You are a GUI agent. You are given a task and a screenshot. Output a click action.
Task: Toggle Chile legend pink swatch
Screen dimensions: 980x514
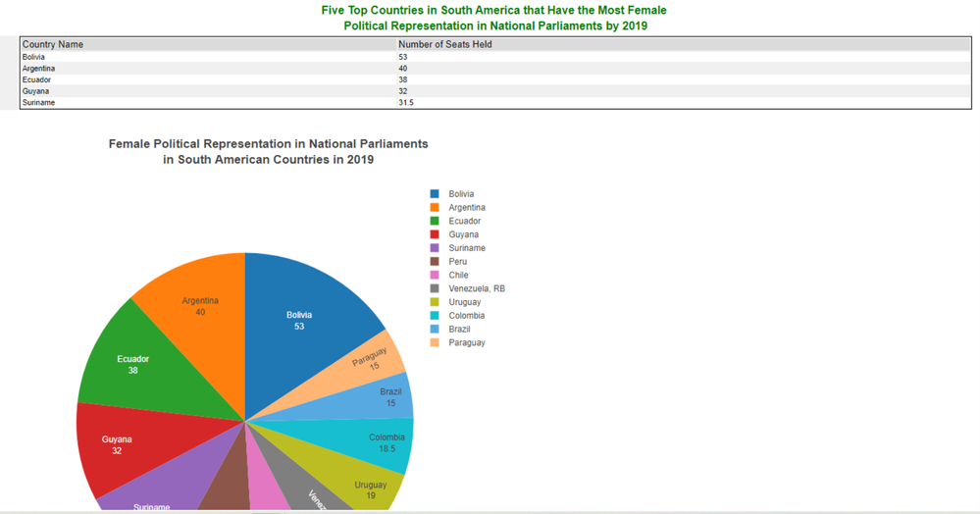coord(435,275)
